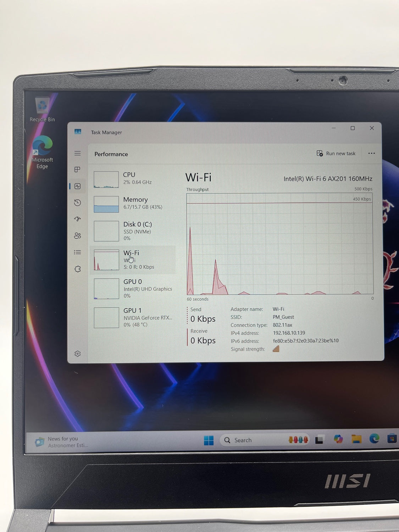View GPU 1 NVIDIA GeForce performance
The width and height of the screenshot is (399, 532).
[133, 317]
